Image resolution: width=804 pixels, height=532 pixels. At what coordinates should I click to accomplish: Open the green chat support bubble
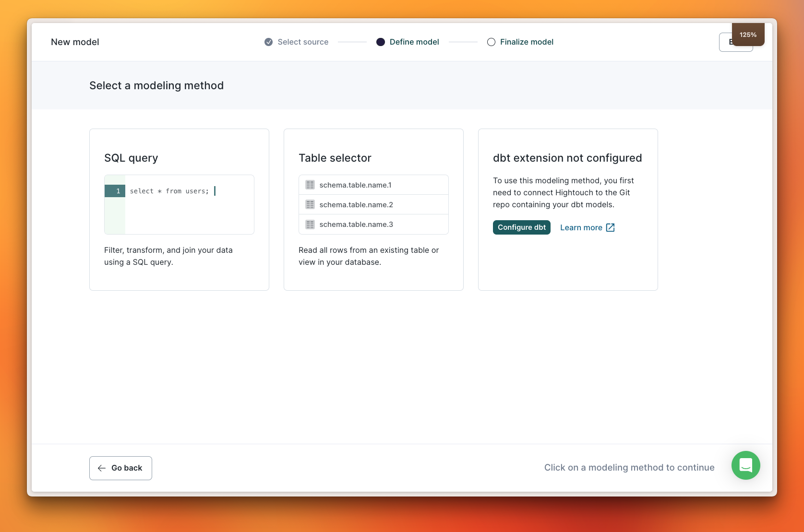(x=745, y=465)
